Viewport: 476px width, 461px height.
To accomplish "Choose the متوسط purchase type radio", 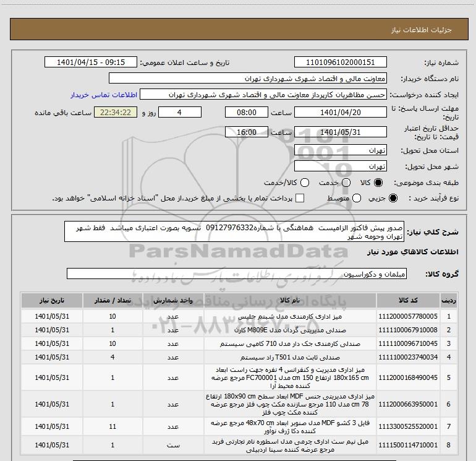I will (x=357, y=198).
